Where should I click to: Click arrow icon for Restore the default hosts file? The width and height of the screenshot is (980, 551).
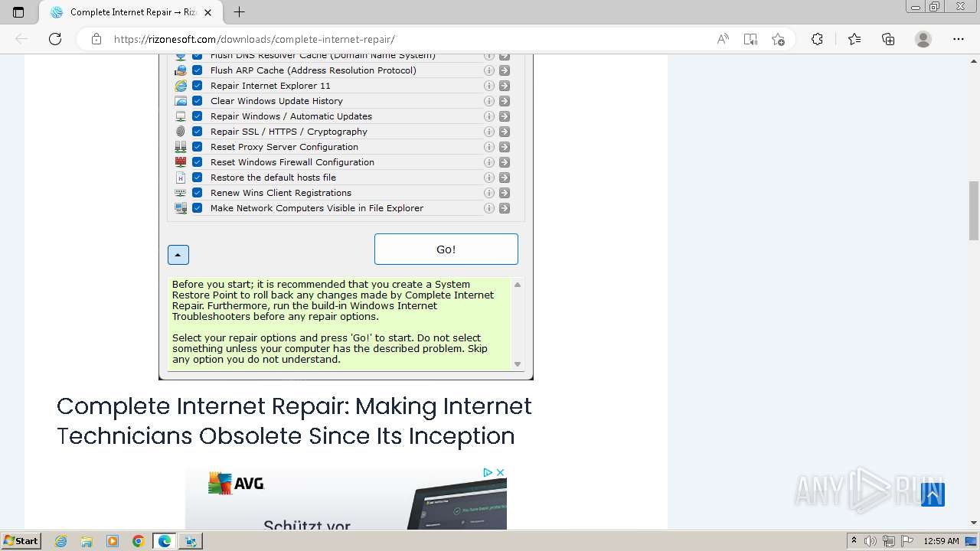point(505,178)
